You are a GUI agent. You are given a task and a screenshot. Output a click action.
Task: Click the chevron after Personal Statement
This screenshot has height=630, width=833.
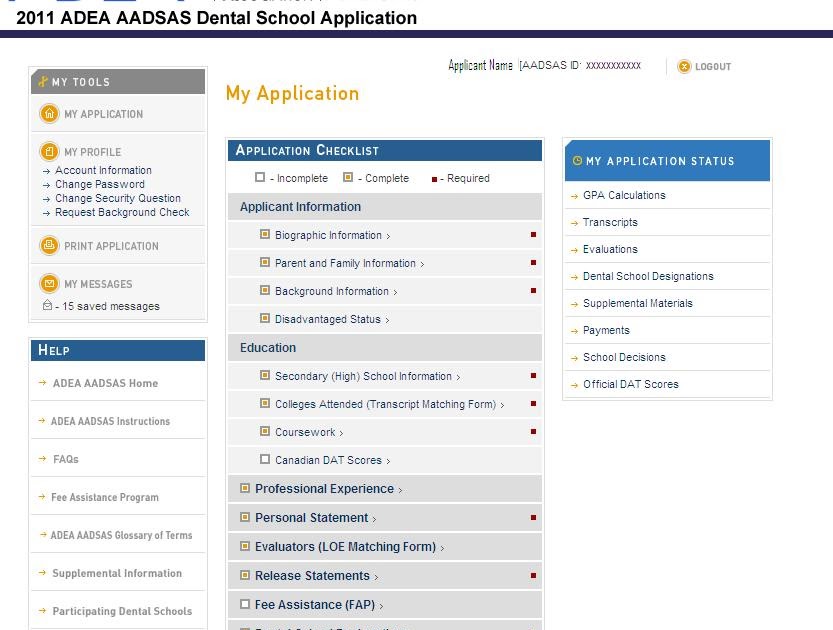(375, 520)
